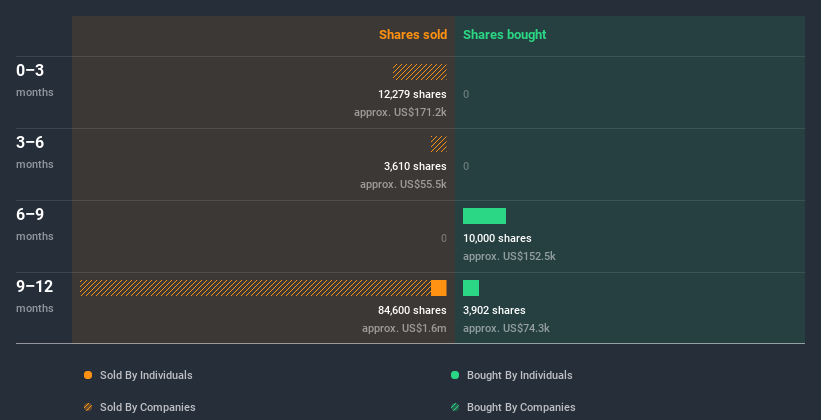
Task: Click the 6–9 months green bought bar
Action: pos(484,216)
